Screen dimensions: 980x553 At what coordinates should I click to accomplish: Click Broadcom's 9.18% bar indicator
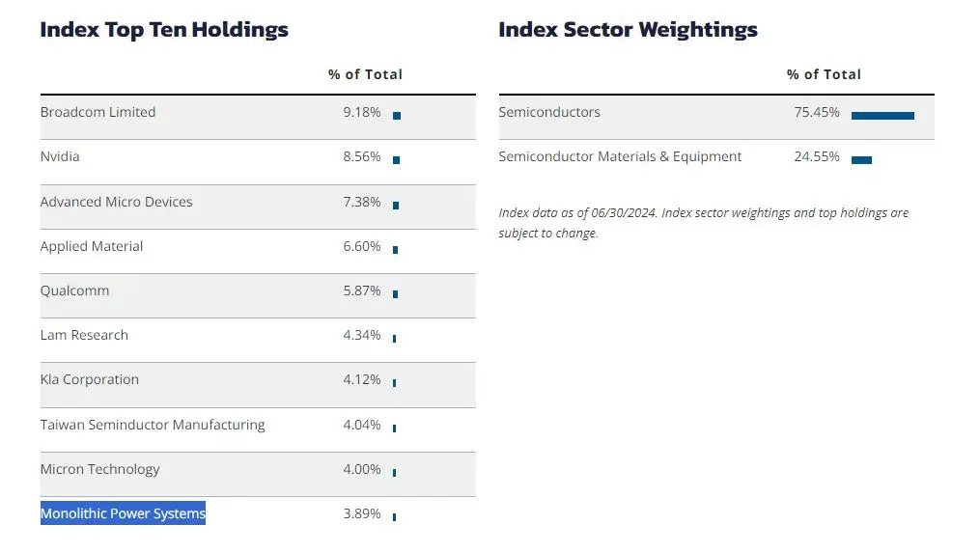(x=397, y=116)
